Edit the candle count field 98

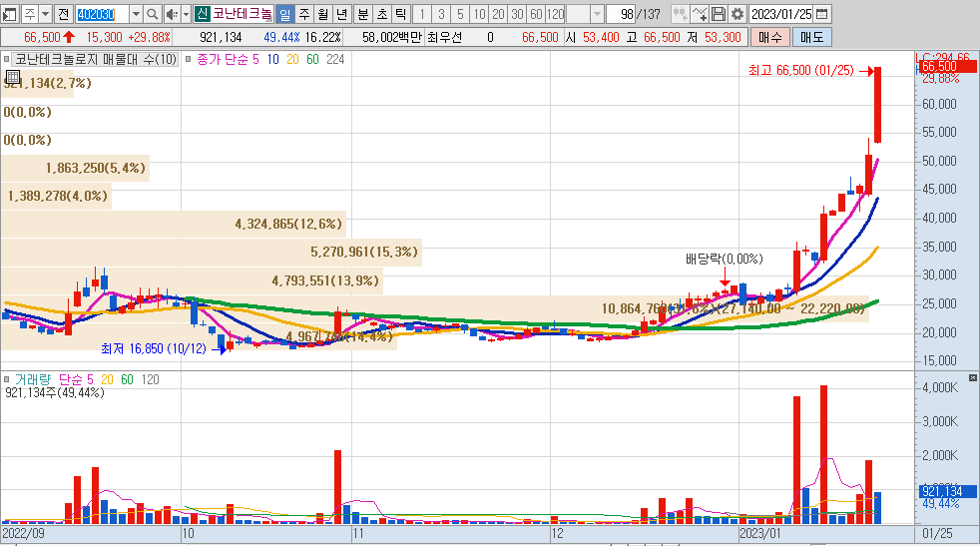(621, 14)
